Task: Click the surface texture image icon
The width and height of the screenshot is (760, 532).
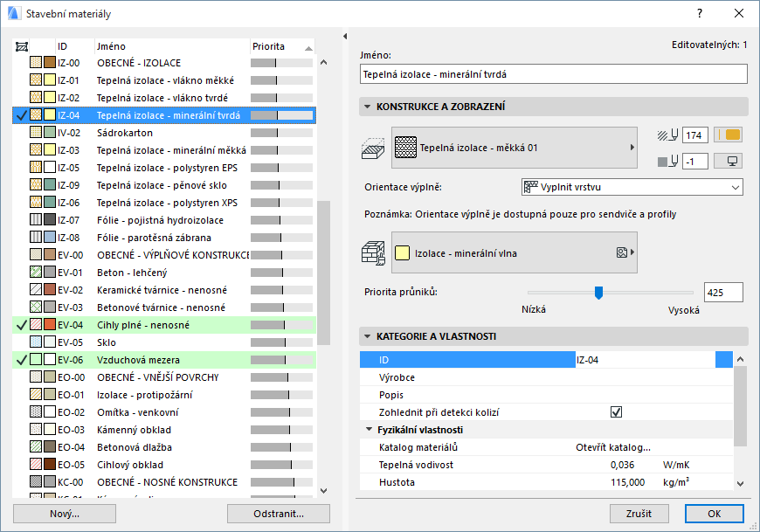Action: (x=622, y=252)
